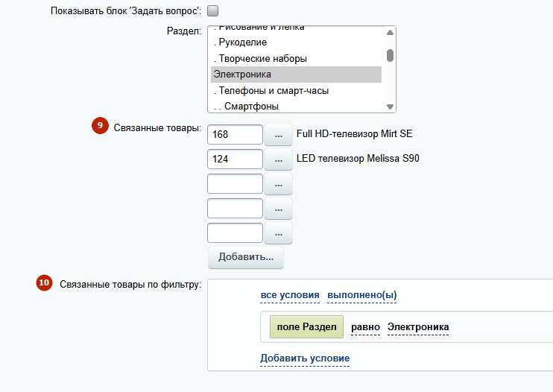Select 'Телефоны и смарт-часы' section
The image size is (553, 392).
pos(272,91)
